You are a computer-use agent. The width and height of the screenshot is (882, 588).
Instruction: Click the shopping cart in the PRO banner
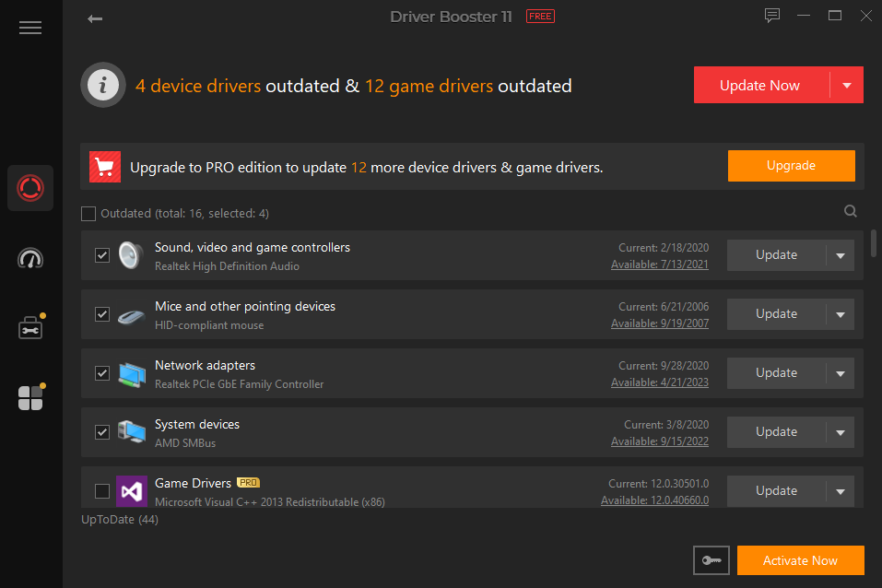coord(104,166)
